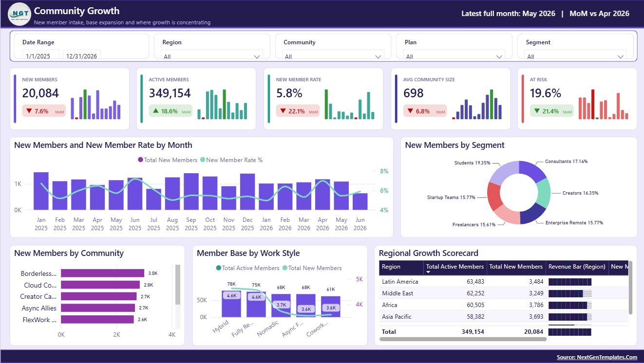Click the Date Range end date field 12/31/2026
644x363 pixels.
(x=82, y=55)
